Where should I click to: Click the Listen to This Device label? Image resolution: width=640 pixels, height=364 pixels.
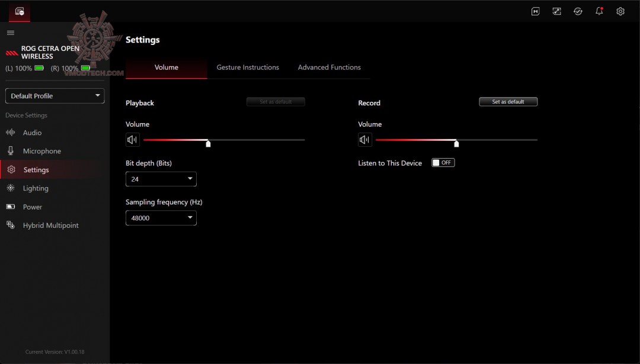click(390, 163)
